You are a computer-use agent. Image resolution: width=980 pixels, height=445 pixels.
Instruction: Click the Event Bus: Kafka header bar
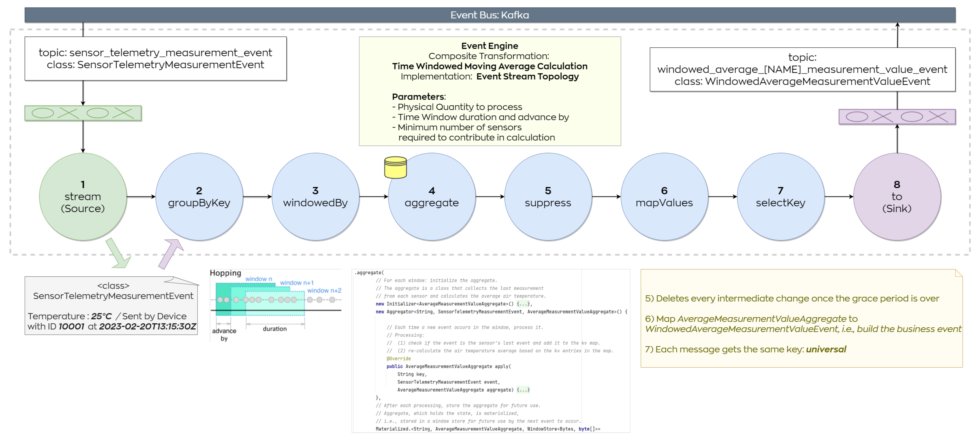[490, 15]
